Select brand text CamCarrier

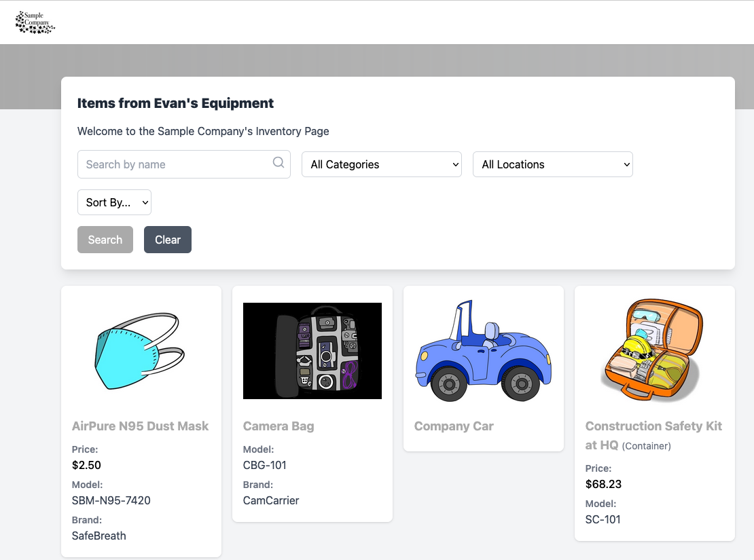click(271, 500)
